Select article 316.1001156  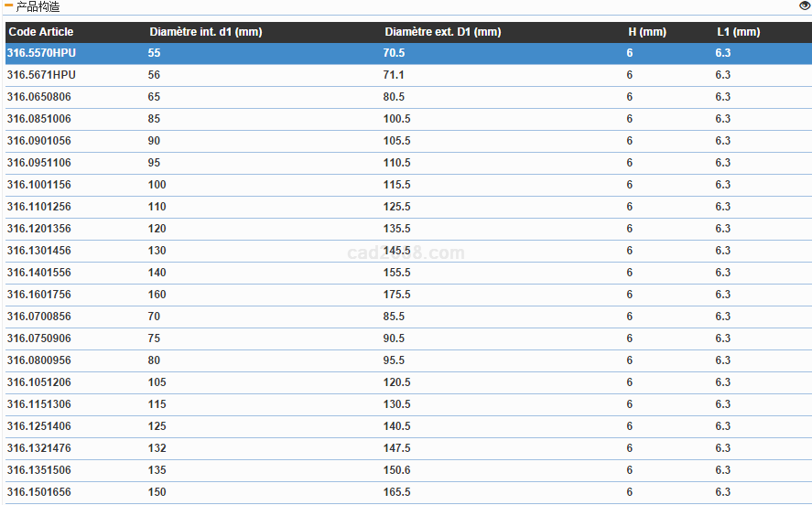38,185
